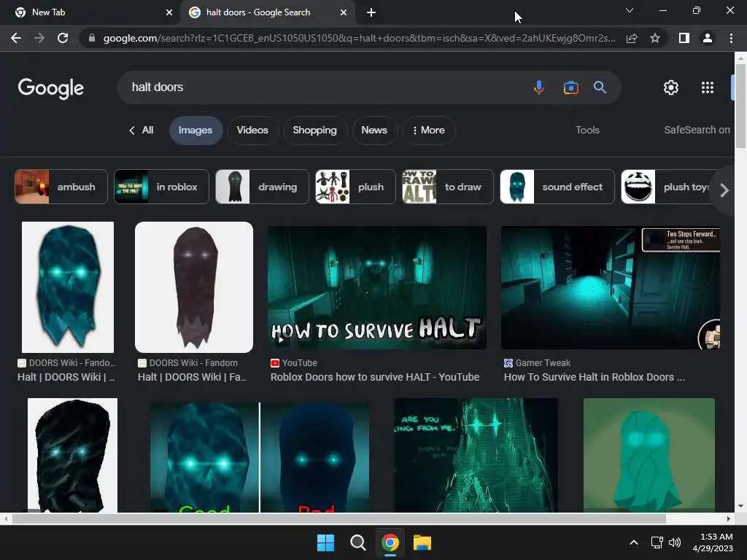Show more suggestion chips with right arrow
This screenshot has width=747, height=560.
[724, 190]
